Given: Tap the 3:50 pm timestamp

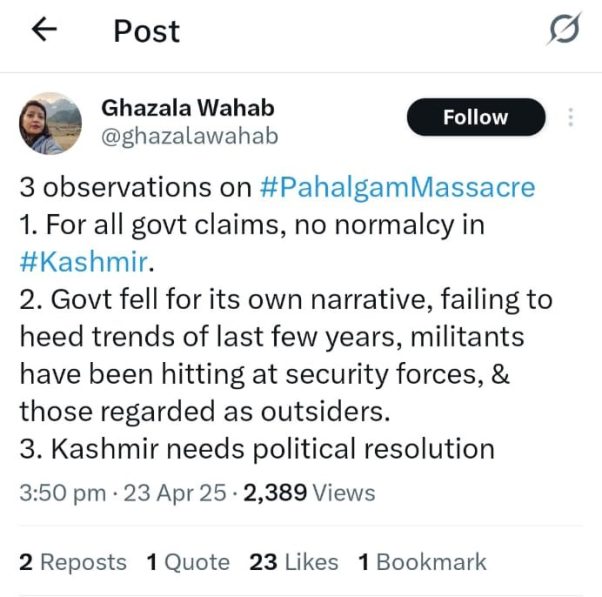Looking at the screenshot, I should (63, 493).
